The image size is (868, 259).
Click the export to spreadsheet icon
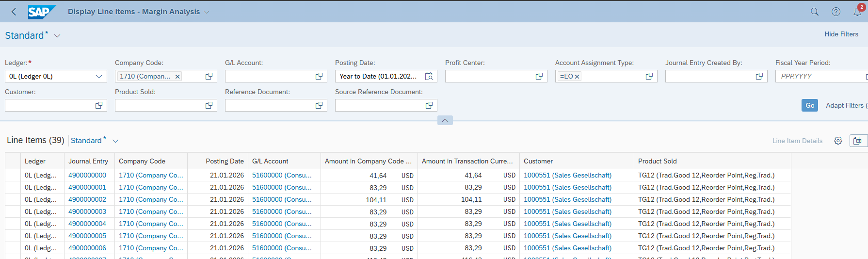pyautogui.click(x=857, y=141)
